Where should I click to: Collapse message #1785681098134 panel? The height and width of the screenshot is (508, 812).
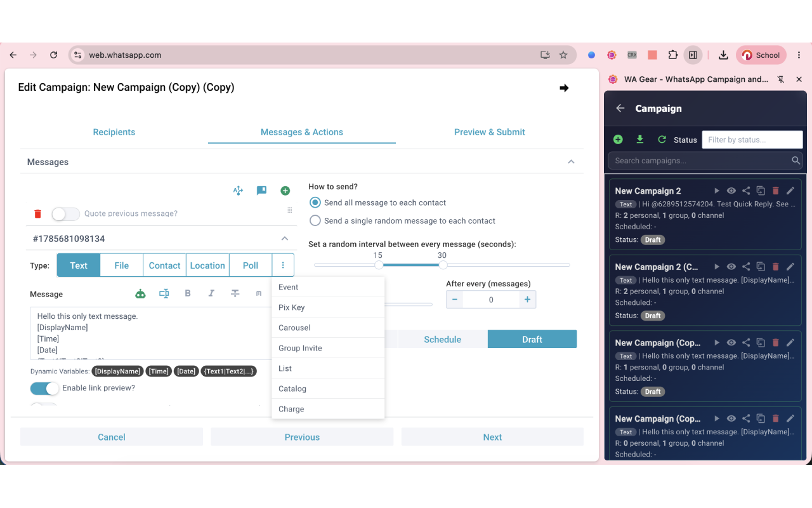click(x=285, y=239)
